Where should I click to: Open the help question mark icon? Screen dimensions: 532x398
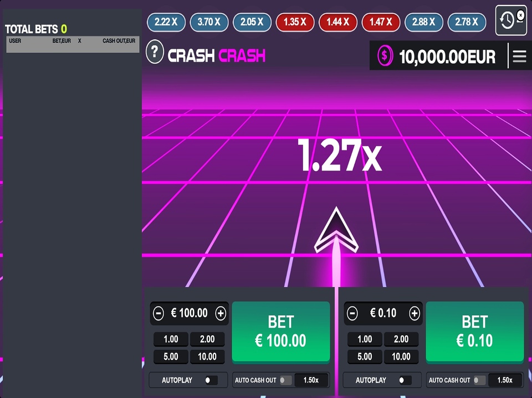pos(155,53)
